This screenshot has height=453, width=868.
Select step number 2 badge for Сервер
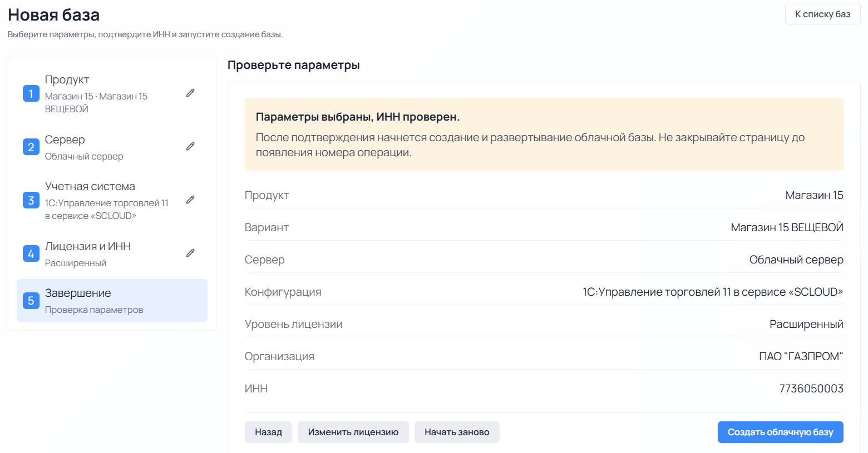31,147
